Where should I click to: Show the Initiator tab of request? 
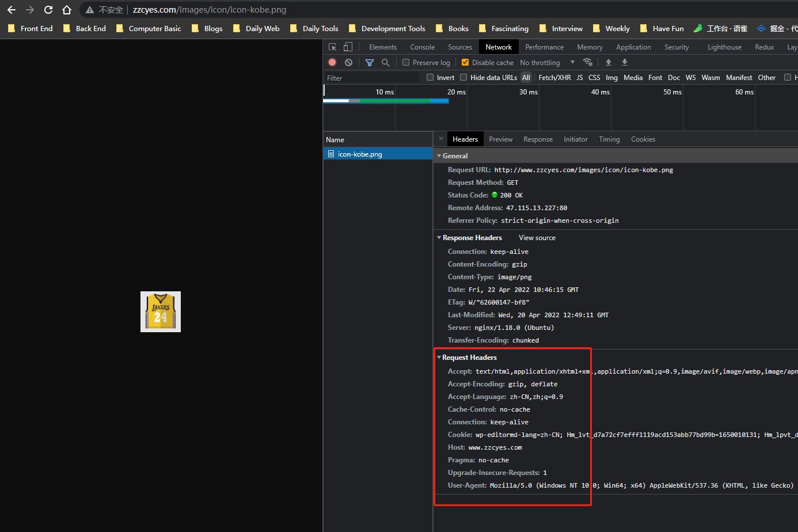(575, 139)
